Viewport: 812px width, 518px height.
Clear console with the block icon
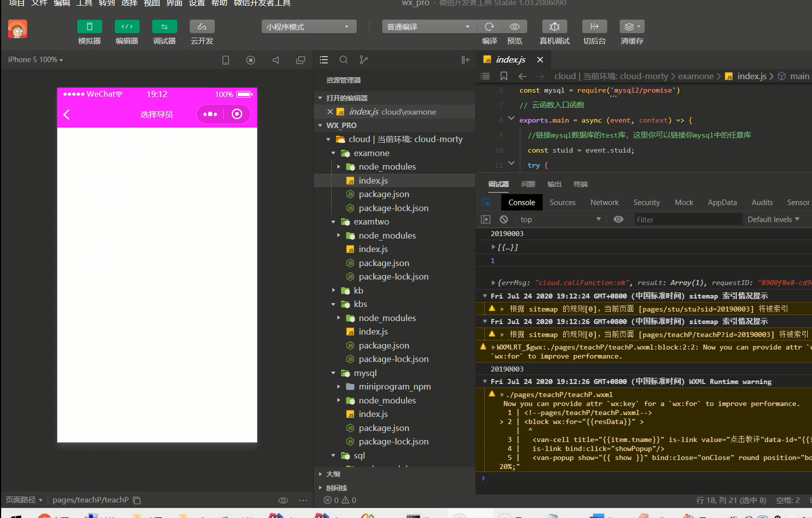(504, 219)
